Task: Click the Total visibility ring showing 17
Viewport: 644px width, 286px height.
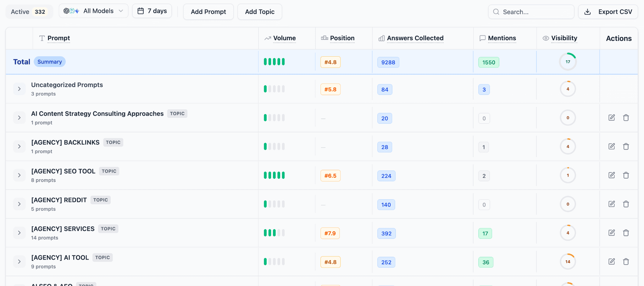Action: [568, 62]
